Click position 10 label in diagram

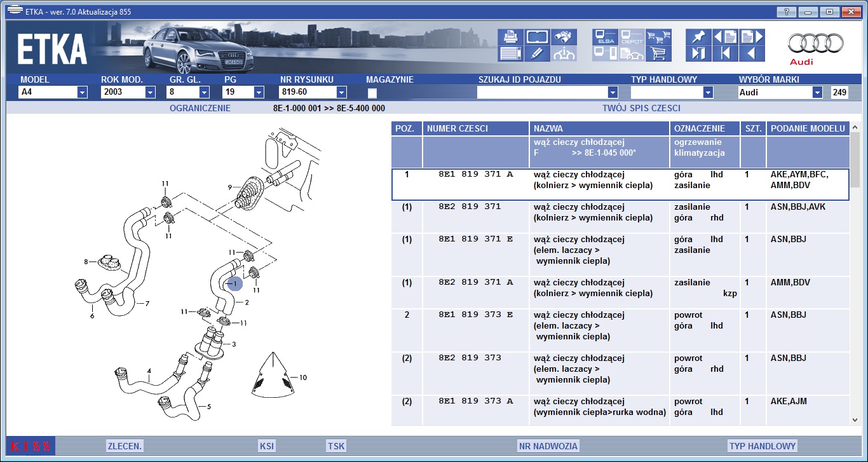(302, 377)
